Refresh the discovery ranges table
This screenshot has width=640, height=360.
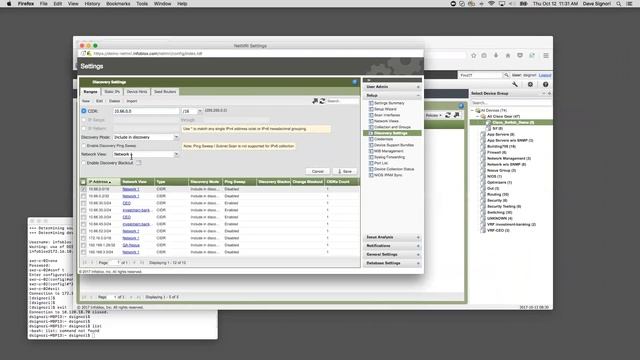(x=322, y=101)
